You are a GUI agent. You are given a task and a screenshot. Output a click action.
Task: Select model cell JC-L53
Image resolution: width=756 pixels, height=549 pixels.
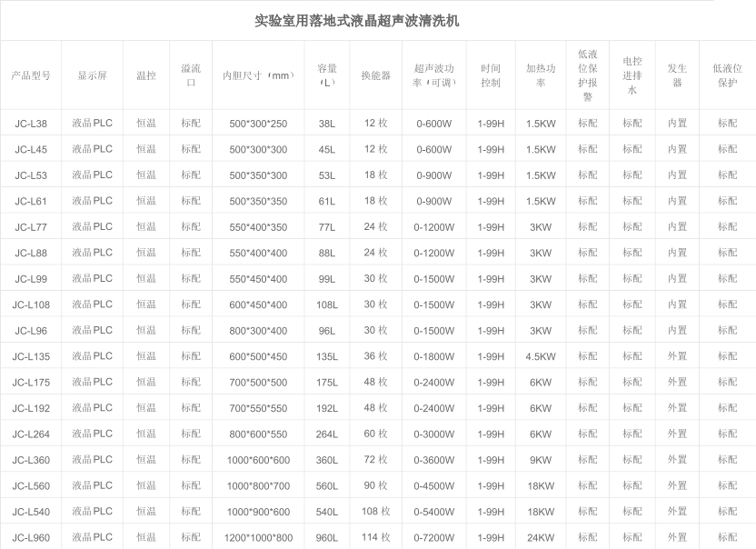tap(31, 175)
